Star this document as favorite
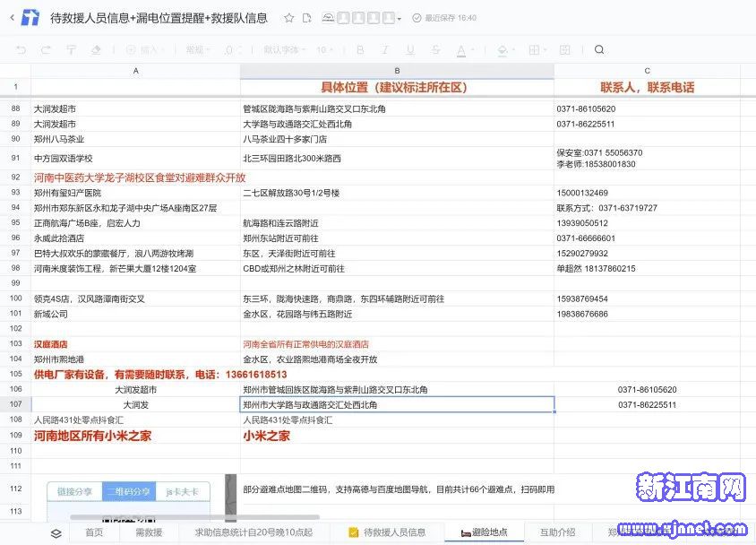The height and width of the screenshot is (545, 756). pos(288,18)
